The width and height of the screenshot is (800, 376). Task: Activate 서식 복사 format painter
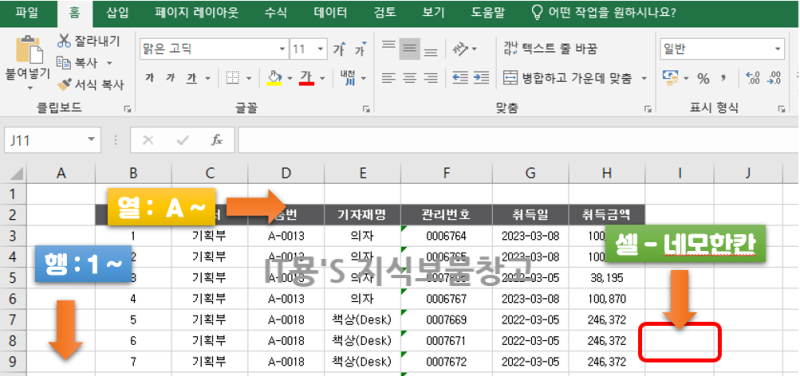click(x=90, y=85)
